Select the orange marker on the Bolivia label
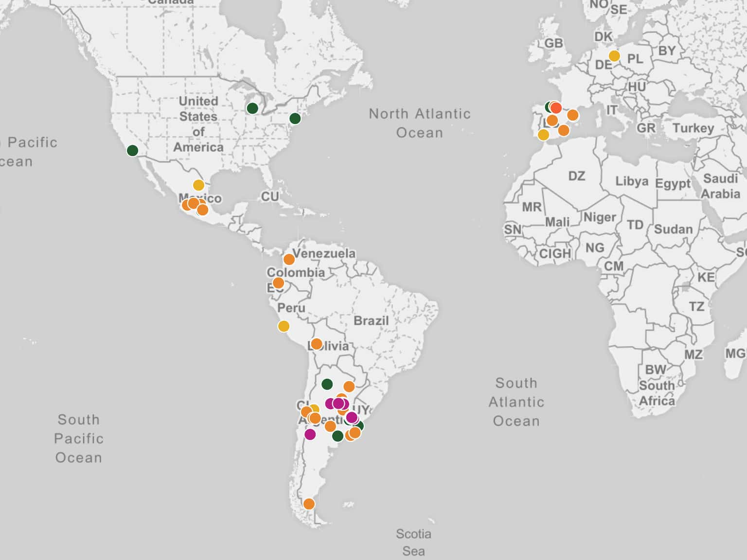Viewport: 747px width, 560px height. tap(316, 344)
